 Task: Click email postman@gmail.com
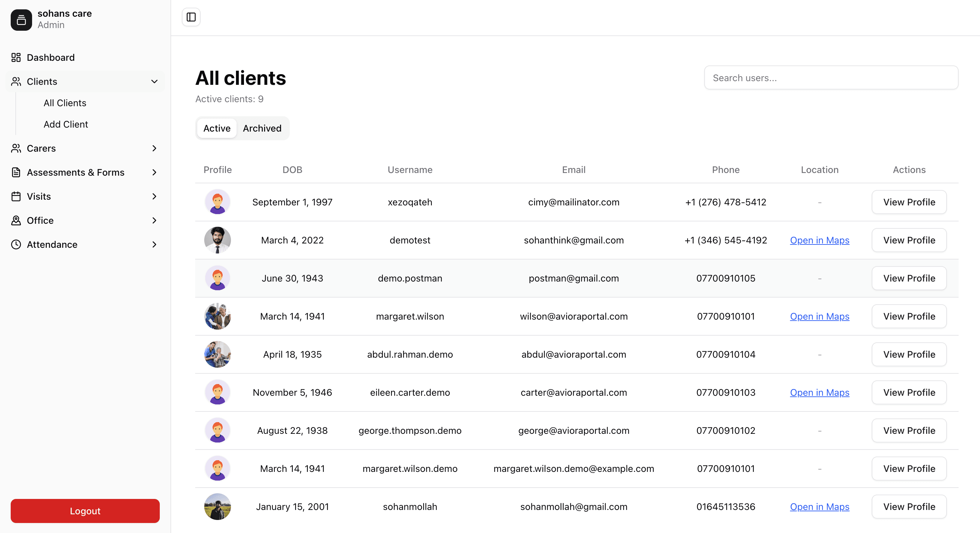[x=574, y=278]
